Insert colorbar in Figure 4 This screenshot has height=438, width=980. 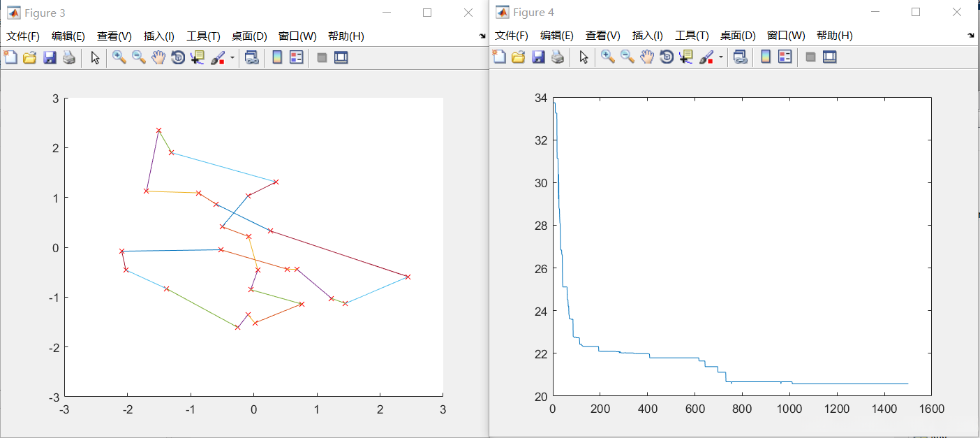click(x=766, y=58)
